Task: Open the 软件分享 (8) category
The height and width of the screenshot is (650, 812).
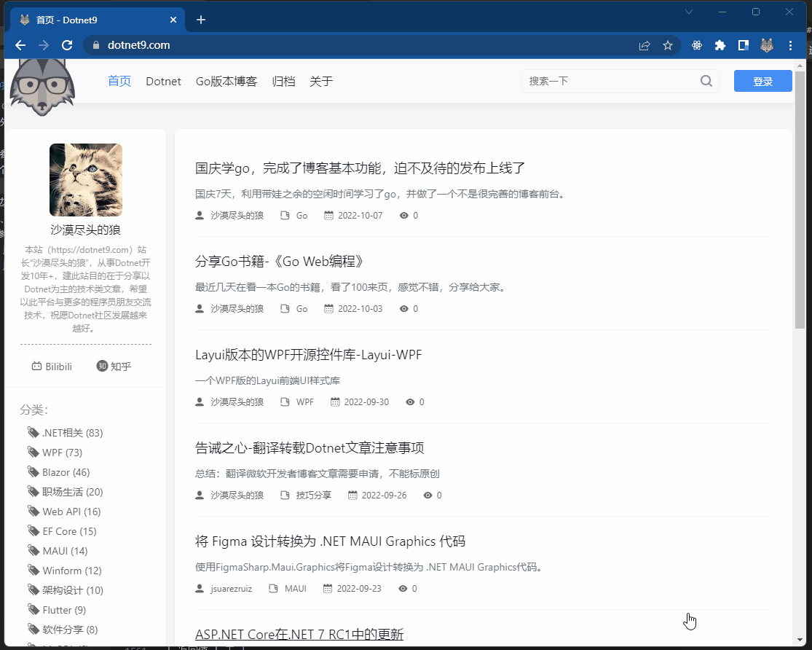Action: [63, 630]
